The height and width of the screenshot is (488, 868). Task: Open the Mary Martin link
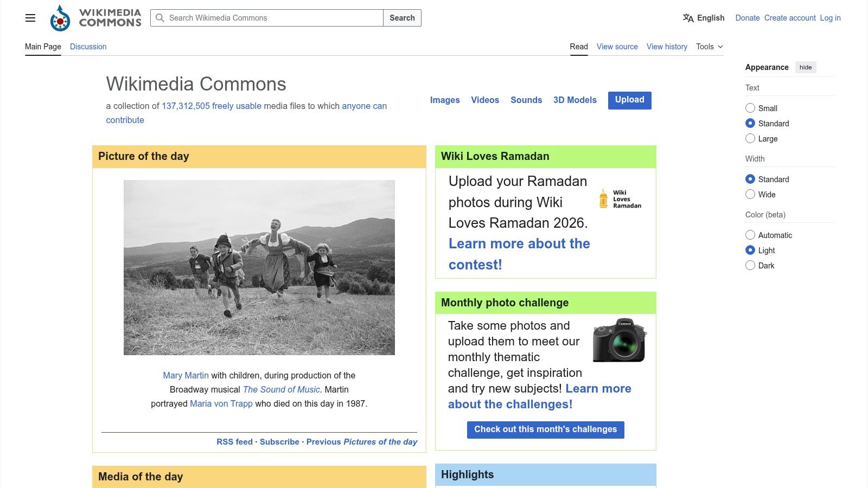coord(186,375)
